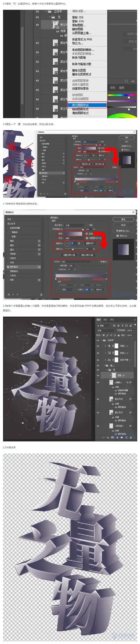Click the delete layer trash icon in the step 2.8 layers panel
Image resolution: width=140 pixels, height=644 pixels.
pyautogui.click(x=131, y=437)
